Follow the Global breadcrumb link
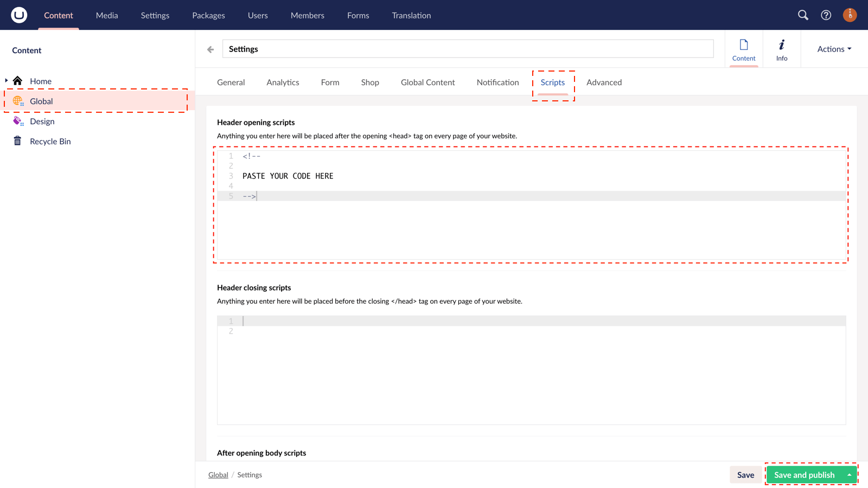This screenshot has height=488, width=868. click(x=218, y=474)
